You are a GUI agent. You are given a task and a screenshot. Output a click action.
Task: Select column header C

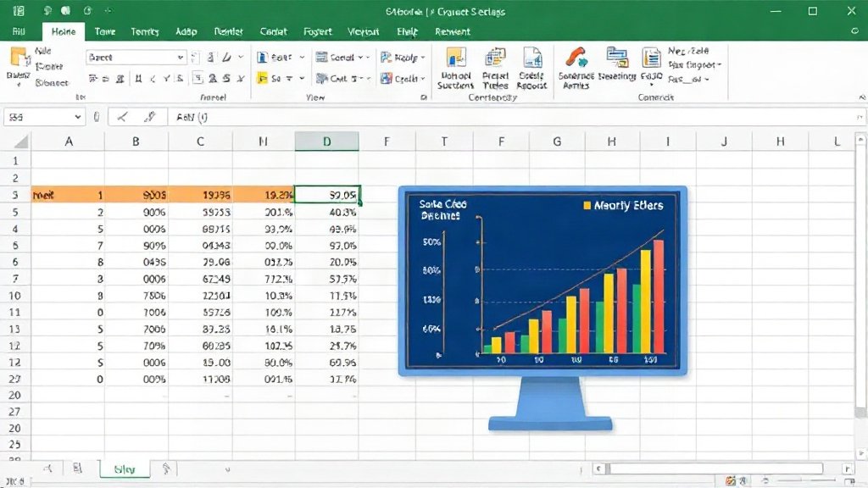(200, 141)
